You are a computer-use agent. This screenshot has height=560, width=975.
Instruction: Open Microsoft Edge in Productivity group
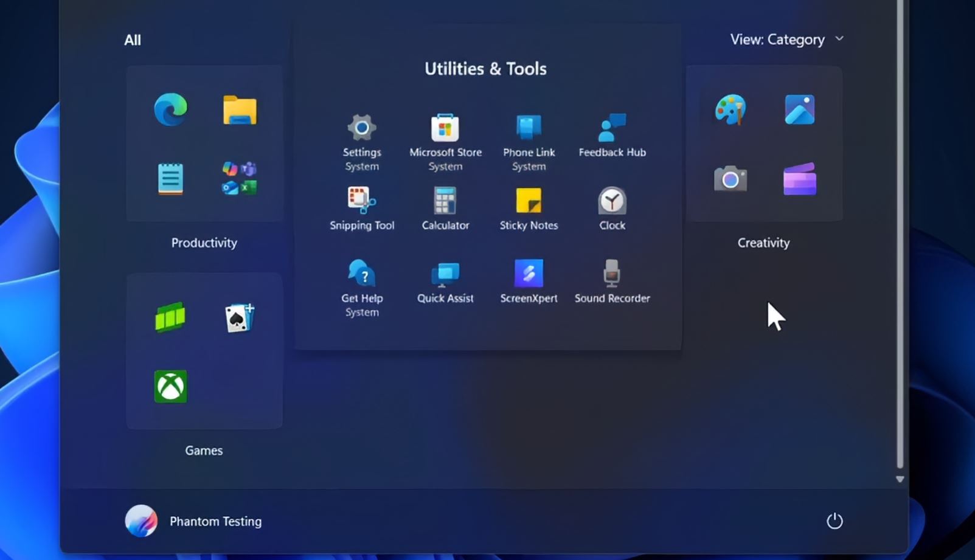[x=170, y=110]
